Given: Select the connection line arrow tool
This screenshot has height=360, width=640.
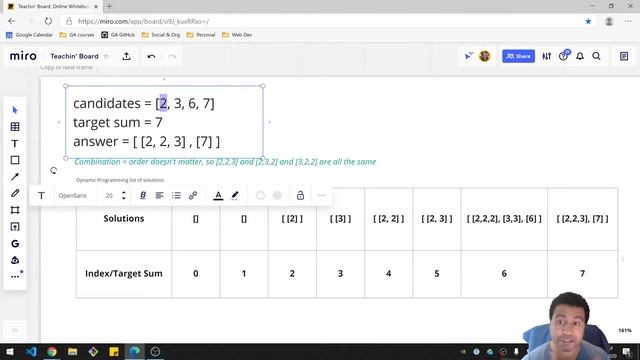Looking at the screenshot, I should [x=15, y=177].
